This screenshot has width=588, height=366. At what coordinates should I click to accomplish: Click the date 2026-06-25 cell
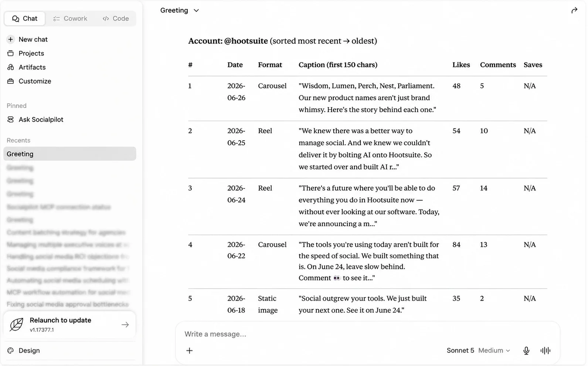[x=236, y=137]
